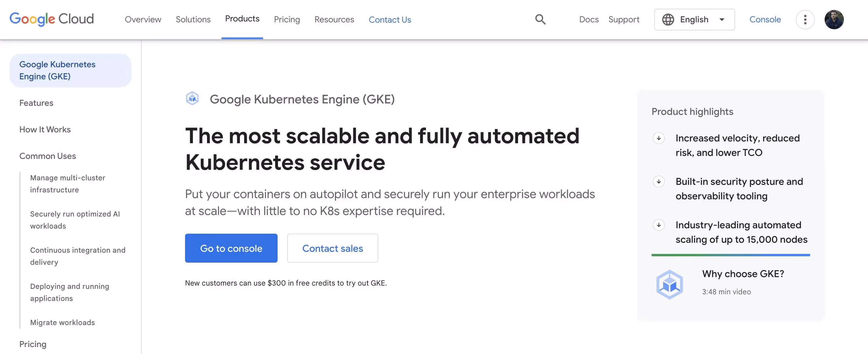Screen dimensions: 868x354
Task: Click the Contact sales button
Action: (x=332, y=248)
